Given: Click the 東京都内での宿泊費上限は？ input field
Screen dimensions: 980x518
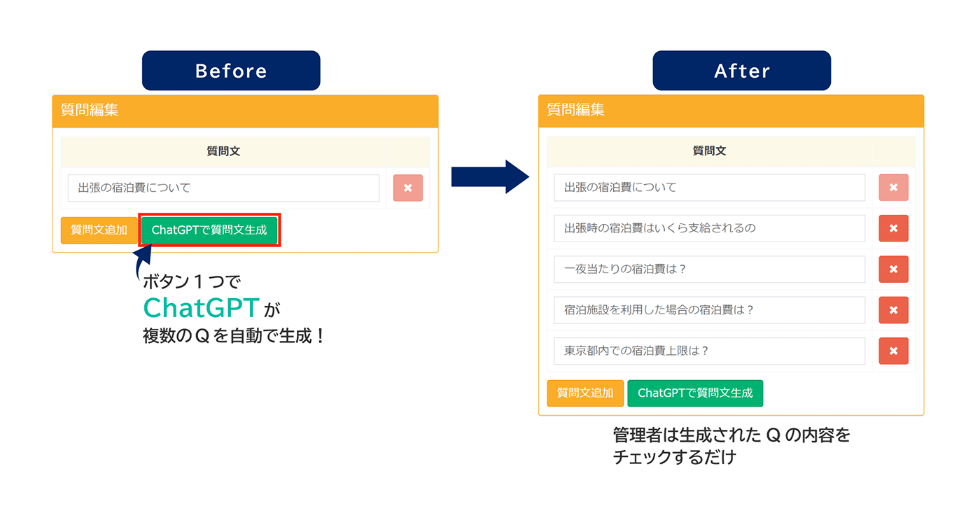Looking at the screenshot, I should coord(710,351).
